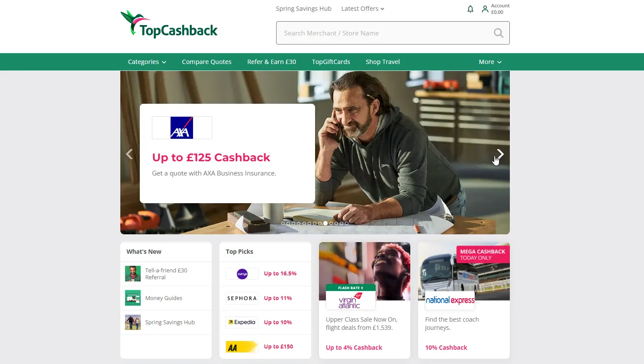This screenshot has width=644, height=364.
Task: Open the Account profile icon
Action: point(485,9)
